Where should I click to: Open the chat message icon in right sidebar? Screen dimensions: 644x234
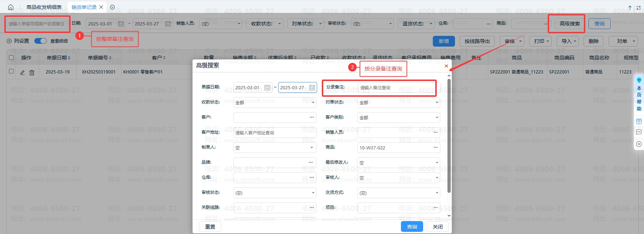639,132
